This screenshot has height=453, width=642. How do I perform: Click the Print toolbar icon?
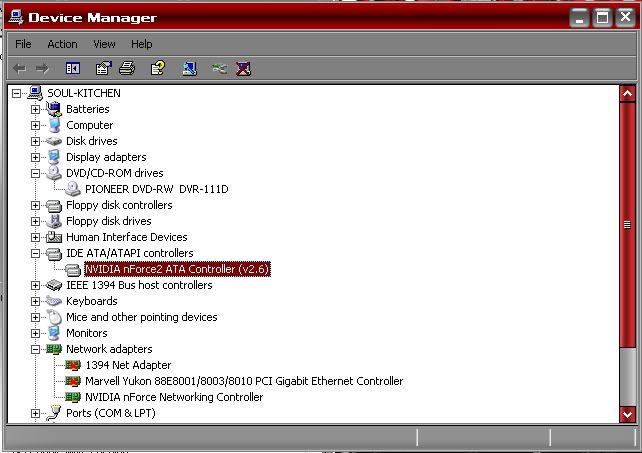(x=127, y=68)
